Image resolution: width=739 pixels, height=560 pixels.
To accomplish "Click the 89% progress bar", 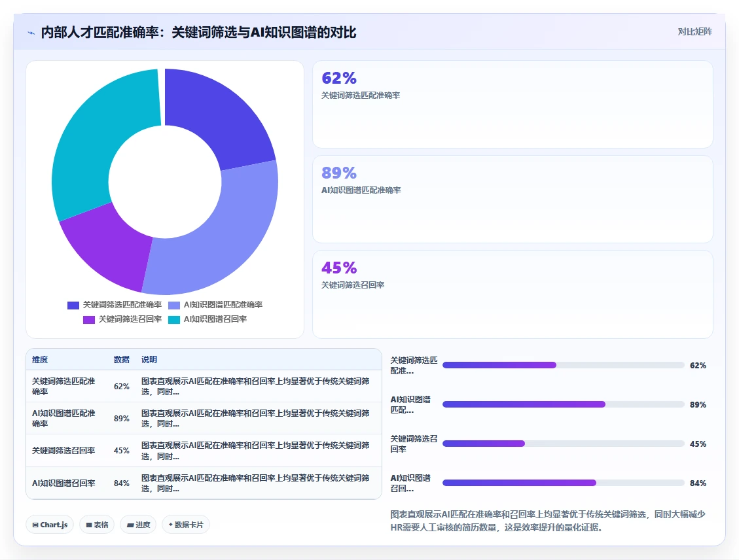I will tap(563, 404).
